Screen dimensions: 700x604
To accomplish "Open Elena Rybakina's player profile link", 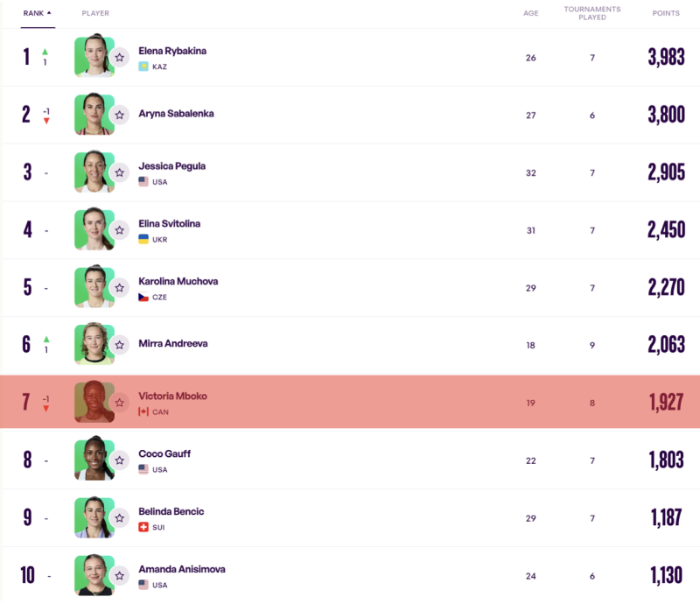I will coord(172,51).
